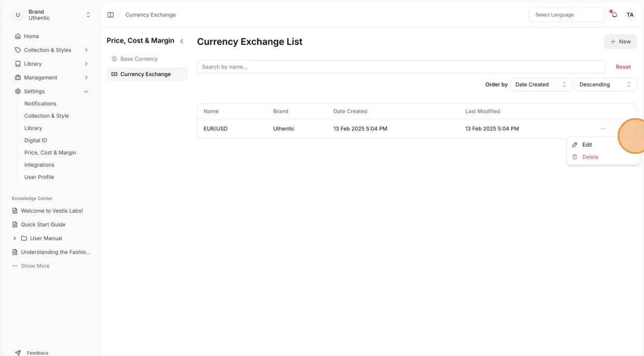Click the Currency Exchange breadcrumb

[151, 15]
